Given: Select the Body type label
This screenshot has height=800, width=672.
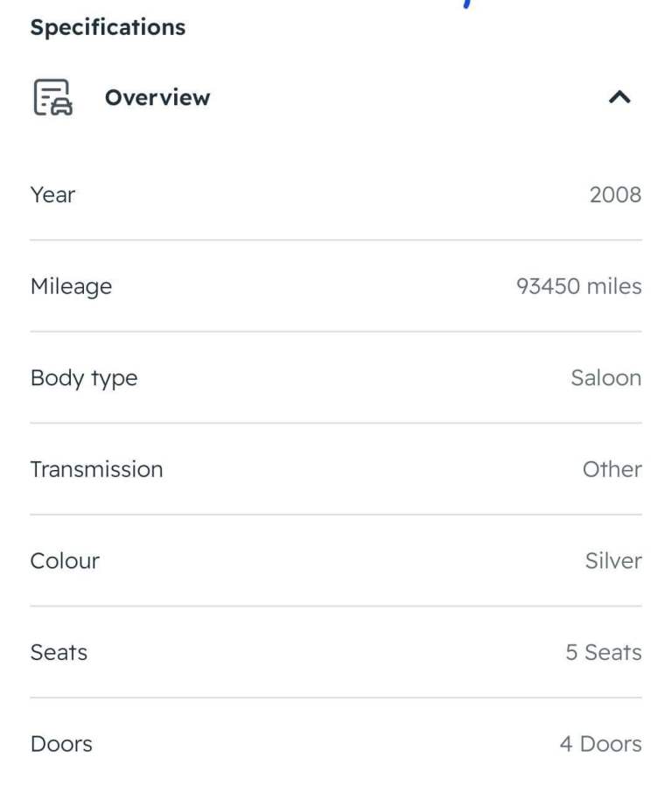Looking at the screenshot, I should 84,378.
